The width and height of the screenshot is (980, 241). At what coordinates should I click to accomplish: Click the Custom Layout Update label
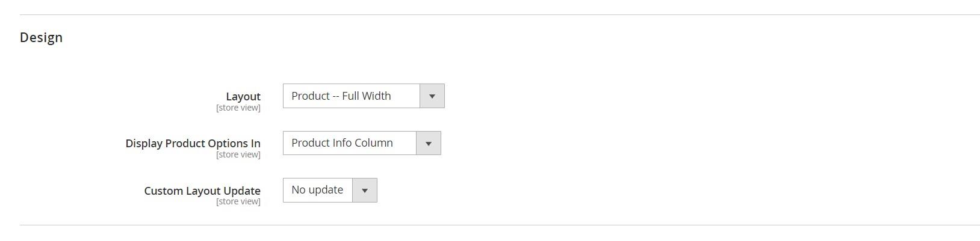(202, 191)
